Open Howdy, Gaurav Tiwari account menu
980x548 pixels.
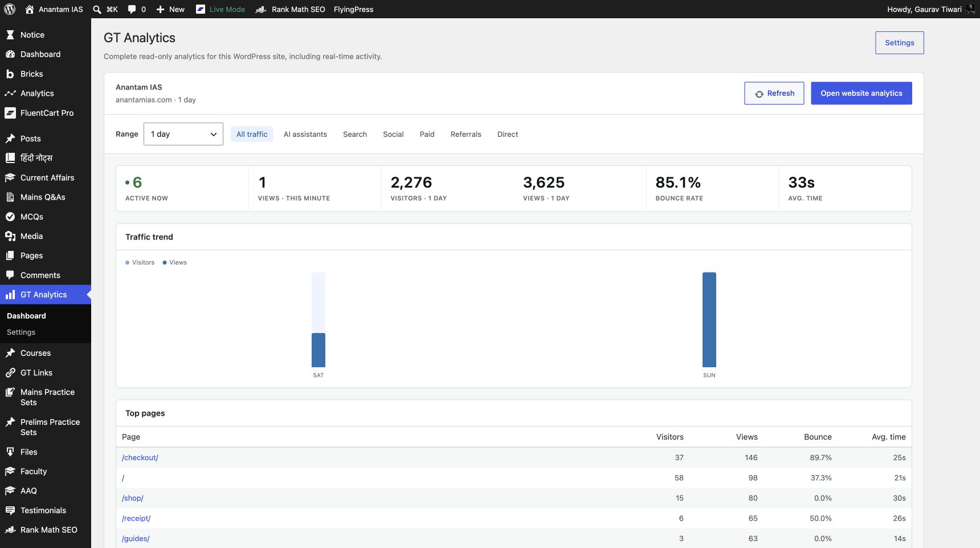coord(930,9)
